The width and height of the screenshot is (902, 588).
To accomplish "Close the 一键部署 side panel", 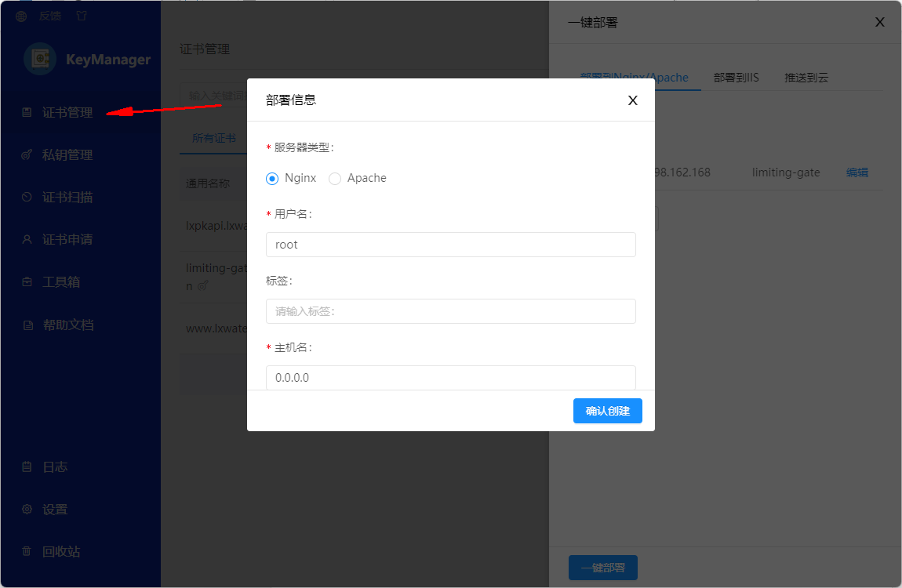I will (x=879, y=22).
